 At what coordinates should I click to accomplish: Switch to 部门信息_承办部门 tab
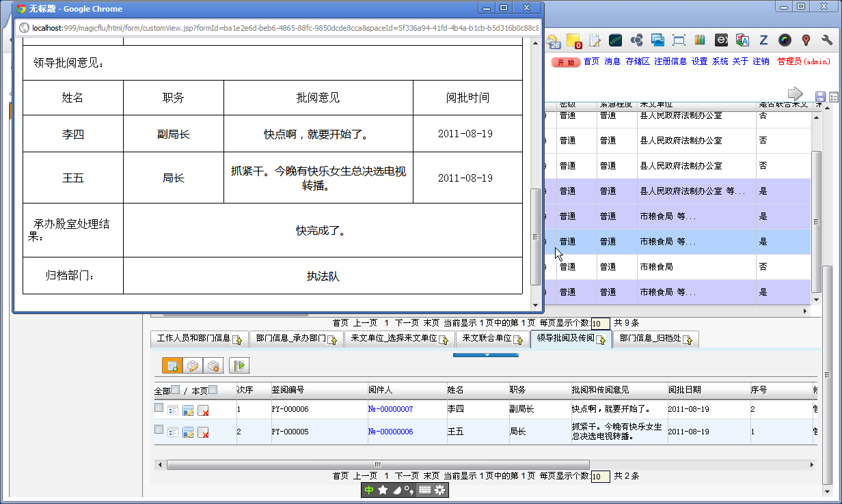tap(296, 339)
